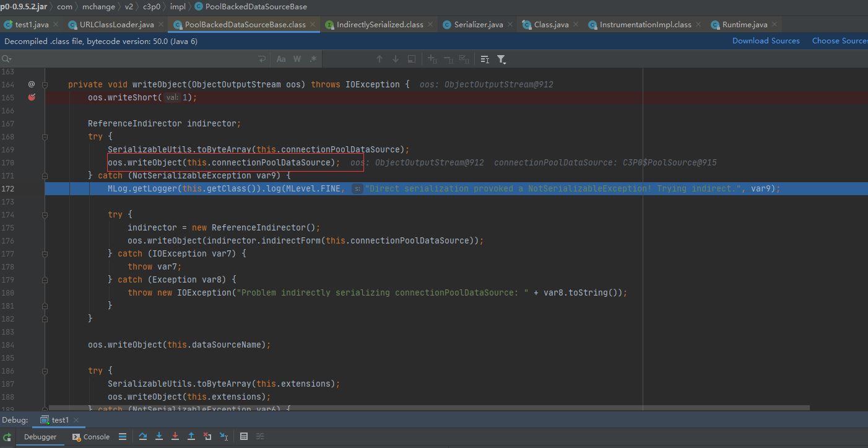Click the new line icon in search
The height and width of the screenshot is (448, 868).
[262, 59]
